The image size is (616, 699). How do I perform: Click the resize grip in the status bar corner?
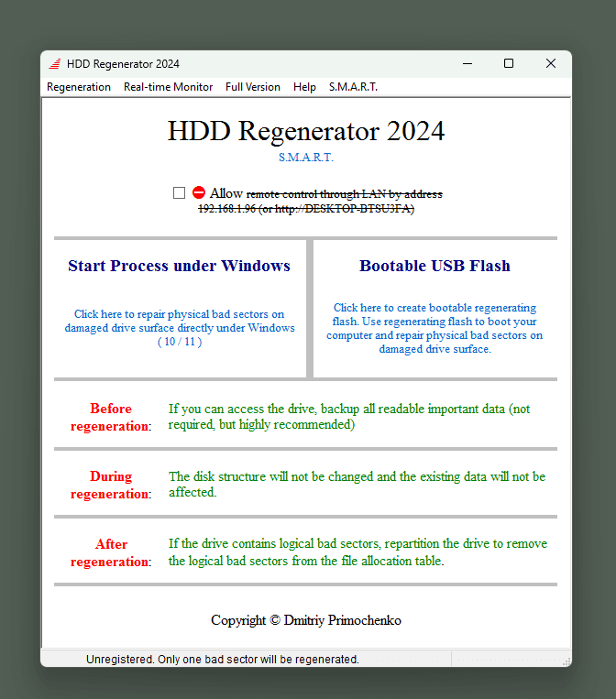(x=566, y=661)
